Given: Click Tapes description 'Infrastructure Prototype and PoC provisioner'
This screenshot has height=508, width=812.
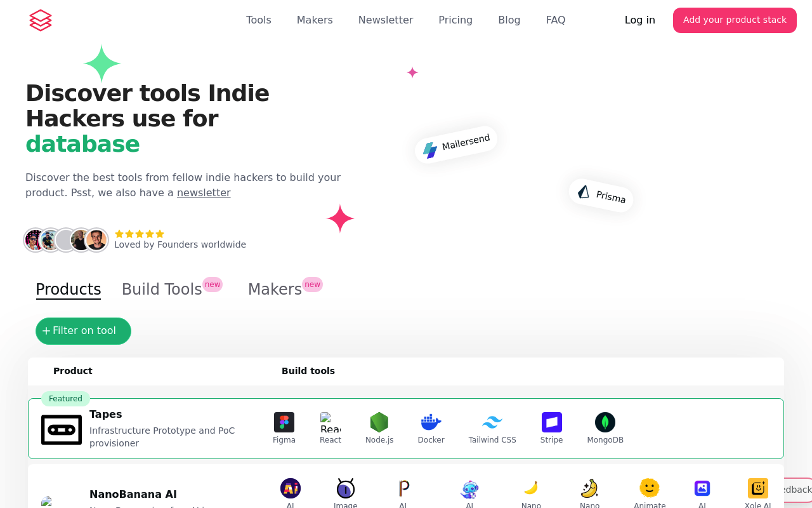Looking at the screenshot, I should (x=162, y=437).
